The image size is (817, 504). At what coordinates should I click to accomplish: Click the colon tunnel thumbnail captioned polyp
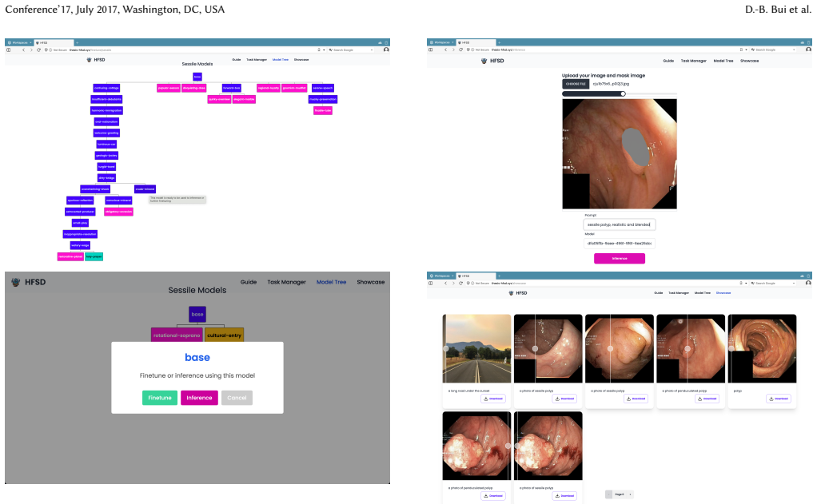click(x=763, y=349)
